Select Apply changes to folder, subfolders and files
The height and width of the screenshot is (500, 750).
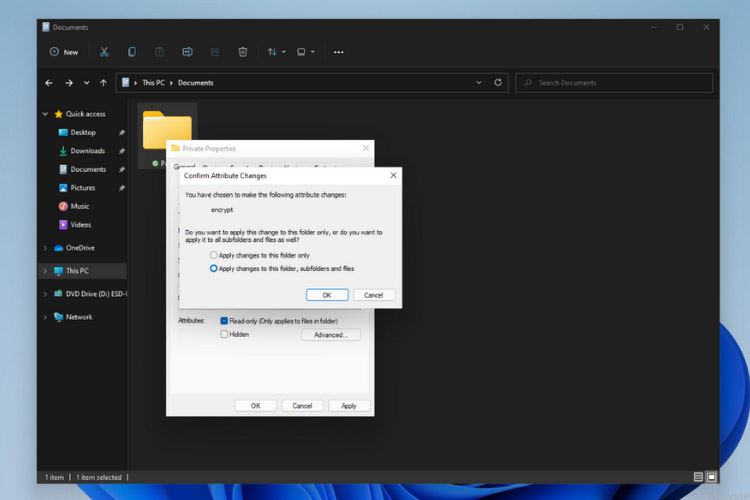(213, 269)
